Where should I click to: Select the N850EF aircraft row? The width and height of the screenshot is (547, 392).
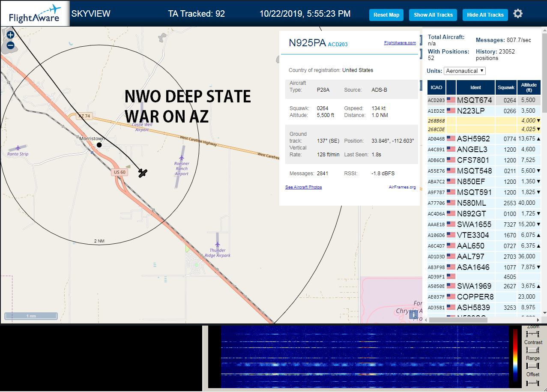[x=484, y=181]
